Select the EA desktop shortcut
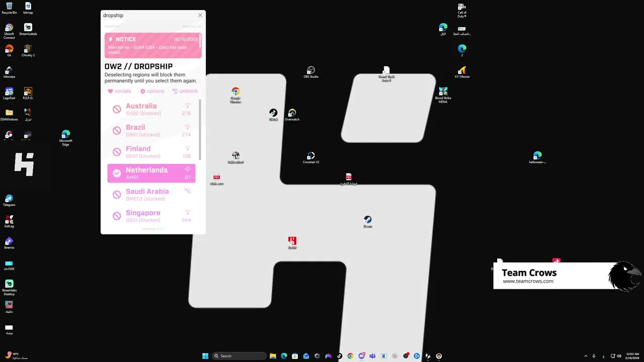Screen dimensions: 644x362 point(9,51)
